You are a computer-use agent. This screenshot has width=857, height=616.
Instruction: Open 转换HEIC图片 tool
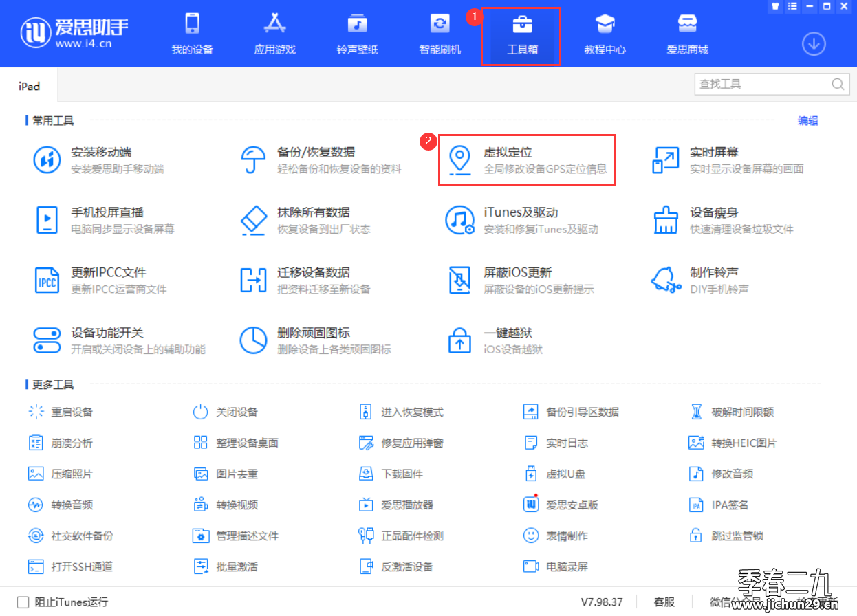733,443
